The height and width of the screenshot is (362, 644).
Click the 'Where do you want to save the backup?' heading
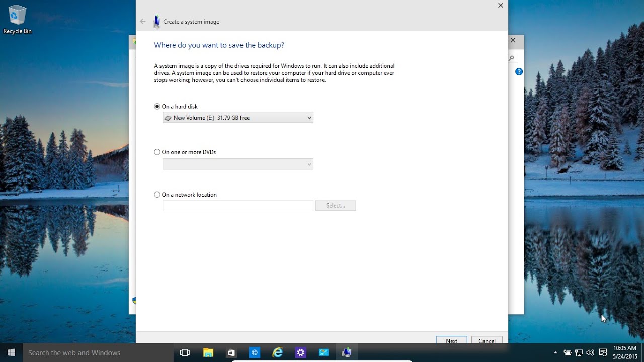(x=219, y=45)
